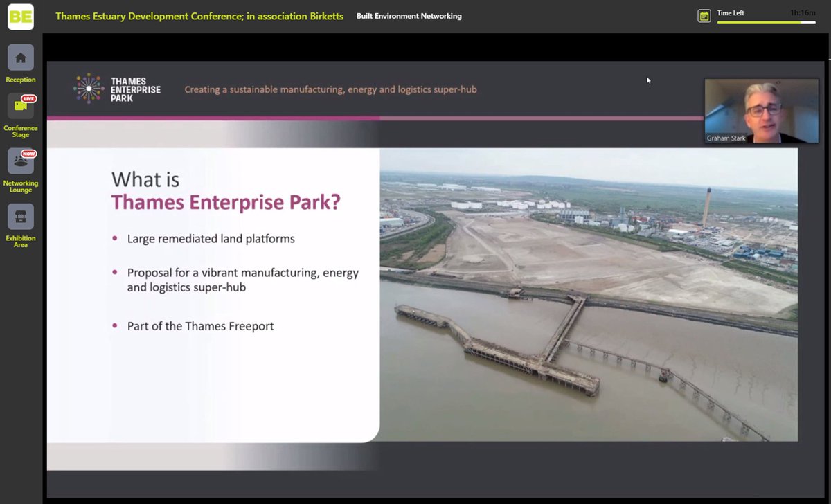831x504 pixels.
Task: Click the slide heading 'Thames Enterprise Park?'
Action: (226, 203)
